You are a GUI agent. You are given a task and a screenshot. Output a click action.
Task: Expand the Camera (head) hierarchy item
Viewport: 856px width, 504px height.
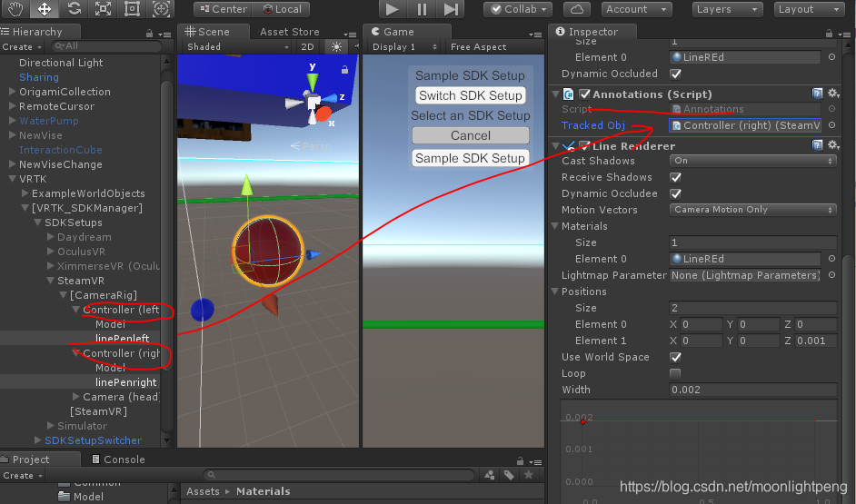76,397
